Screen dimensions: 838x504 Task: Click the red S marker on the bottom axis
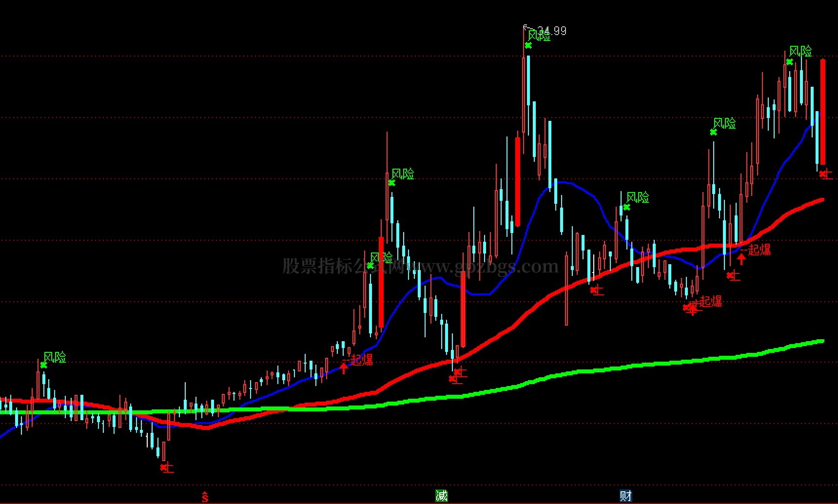(x=205, y=497)
